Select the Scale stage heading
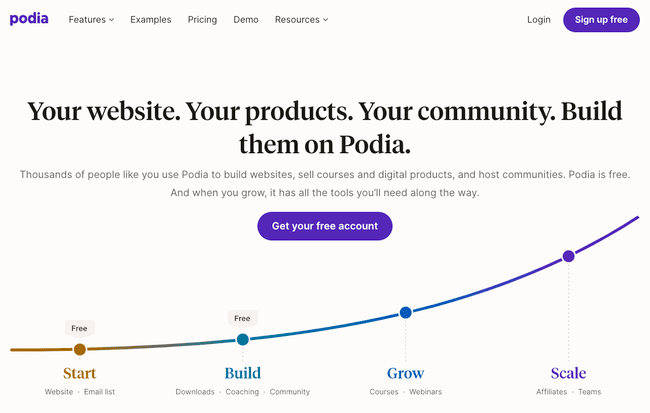Screen dimensions: 650x413 coord(568,373)
